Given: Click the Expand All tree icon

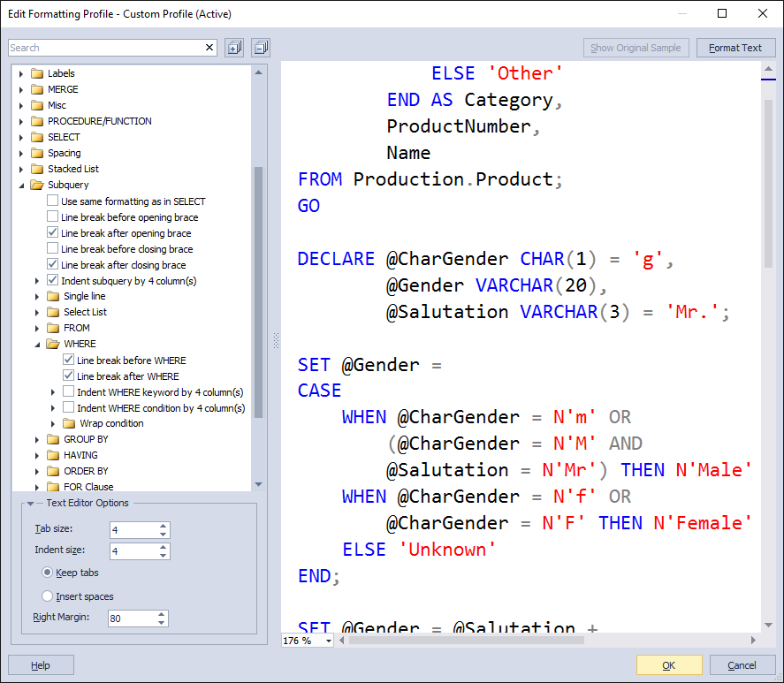Looking at the screenshot, I should (234, 48).
